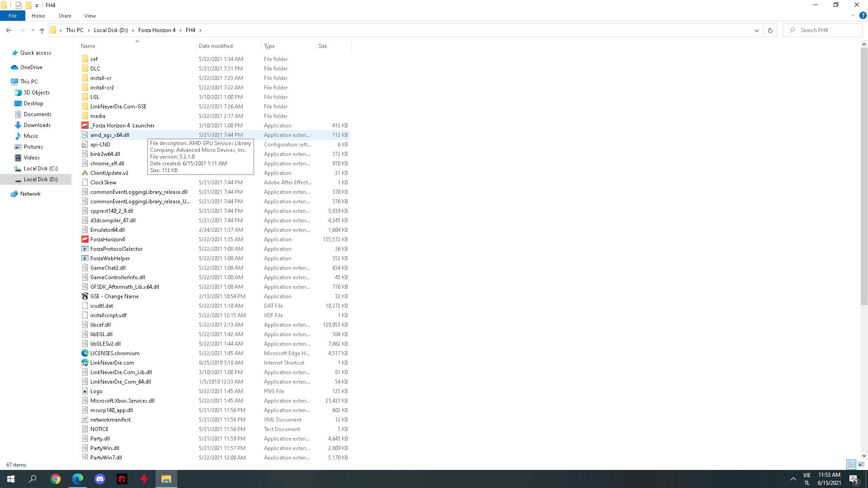The height and width of the screenshot is (488, 868).
Task: Click the Refresh button in address bar
Action: click(x=770, y=30)
